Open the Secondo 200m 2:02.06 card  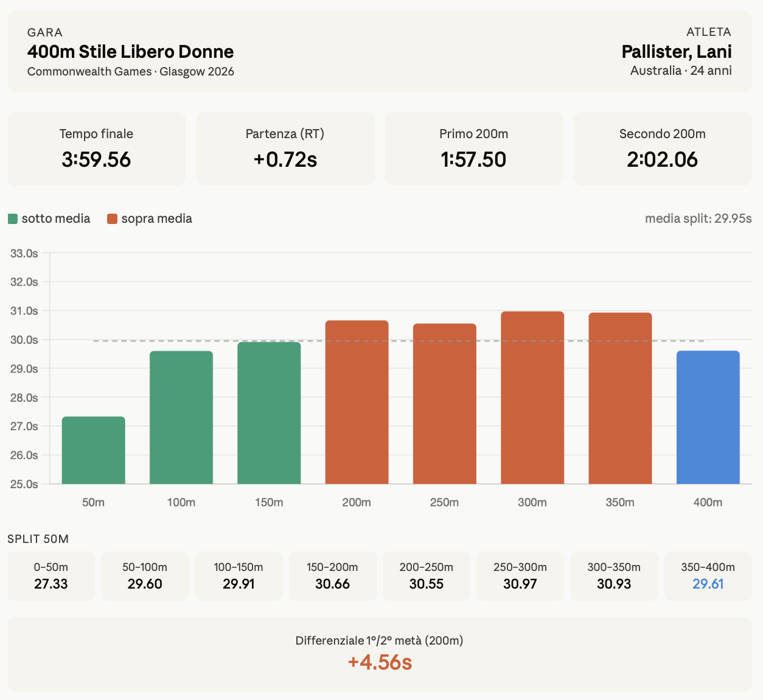pyautogui.click(x=663, y=149)
